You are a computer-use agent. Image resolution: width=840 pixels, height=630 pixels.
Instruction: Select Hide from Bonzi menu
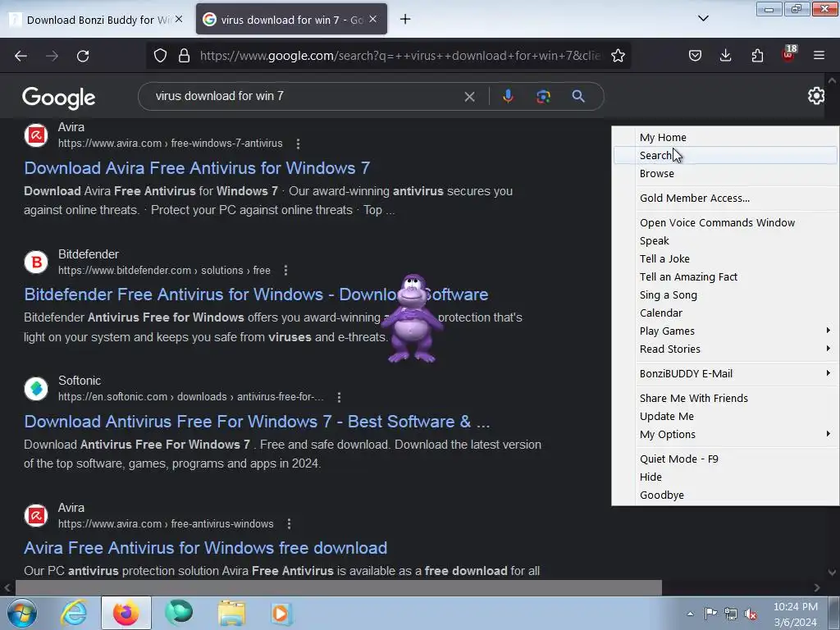pos(725,477)
